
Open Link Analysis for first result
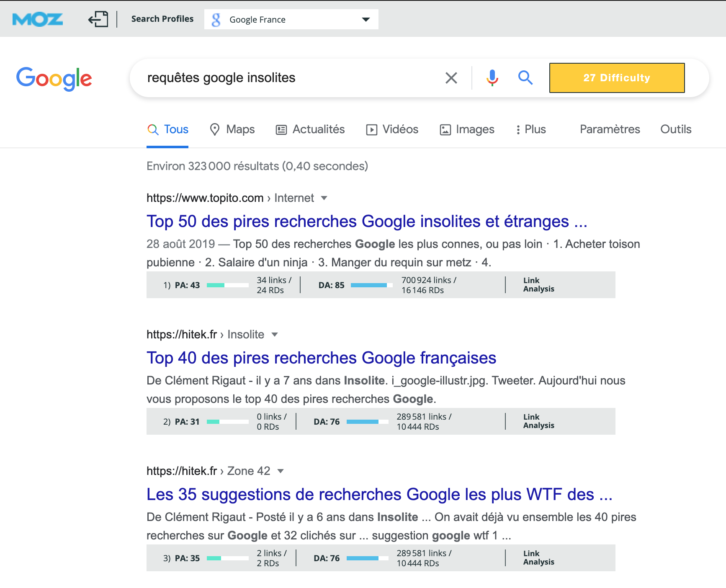(x=538, y=285)
